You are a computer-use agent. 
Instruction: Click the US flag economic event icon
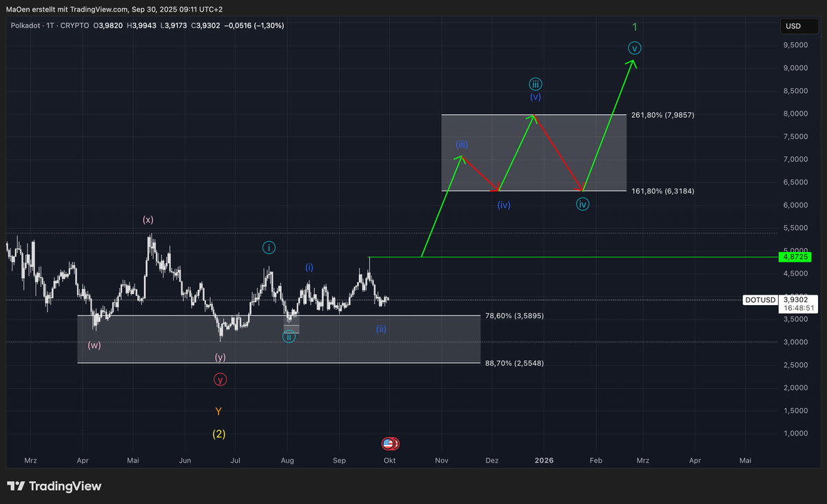(x=388, y=443)
